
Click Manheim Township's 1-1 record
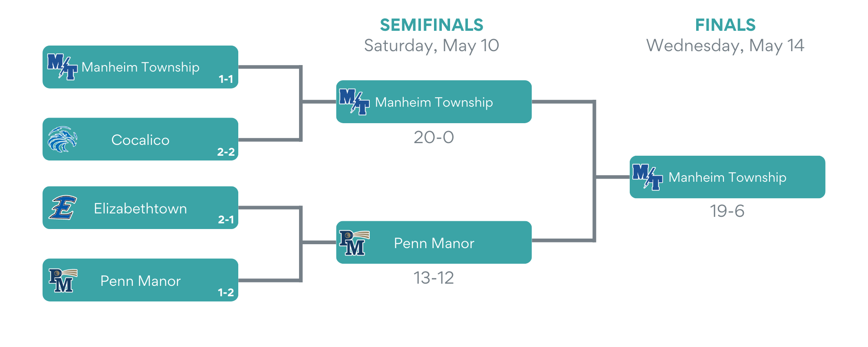coord(226,79)
